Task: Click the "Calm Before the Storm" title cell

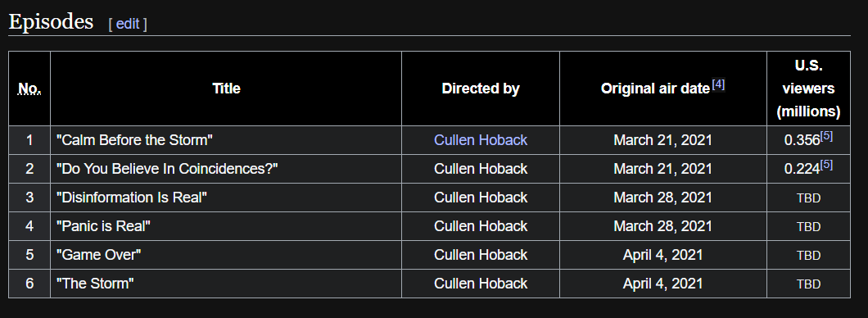Action: [x=226, y=140]
